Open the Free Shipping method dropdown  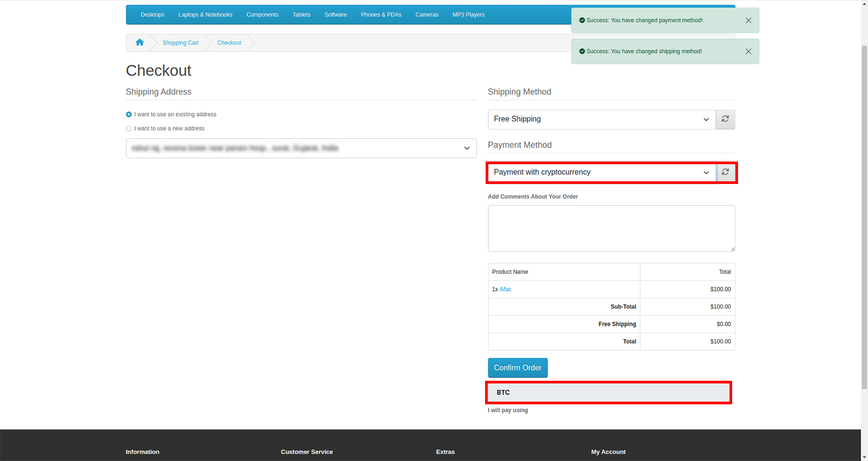[602, 119]
